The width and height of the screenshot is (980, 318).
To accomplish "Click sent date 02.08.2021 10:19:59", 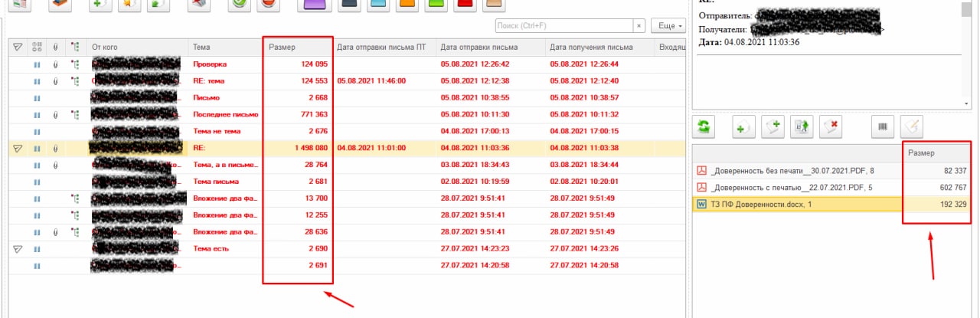I will (x=475, y=182).
